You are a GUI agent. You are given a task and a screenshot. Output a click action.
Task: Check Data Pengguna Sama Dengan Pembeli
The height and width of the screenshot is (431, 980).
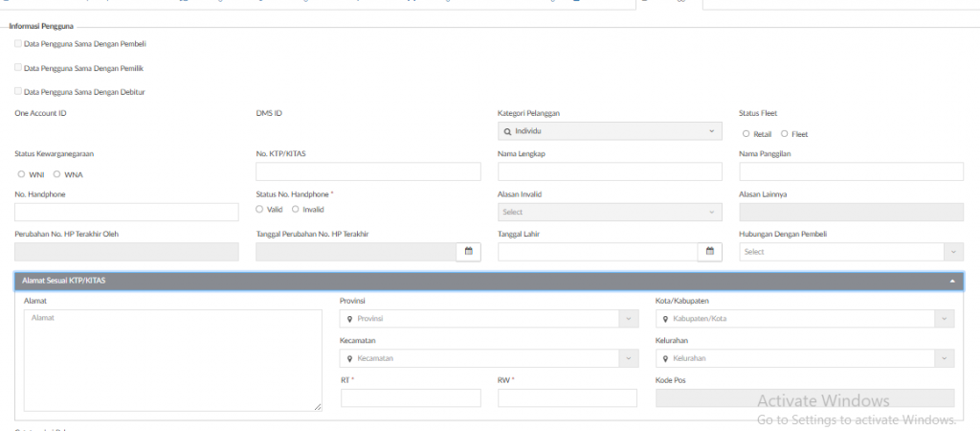click(x=18, y=43)
